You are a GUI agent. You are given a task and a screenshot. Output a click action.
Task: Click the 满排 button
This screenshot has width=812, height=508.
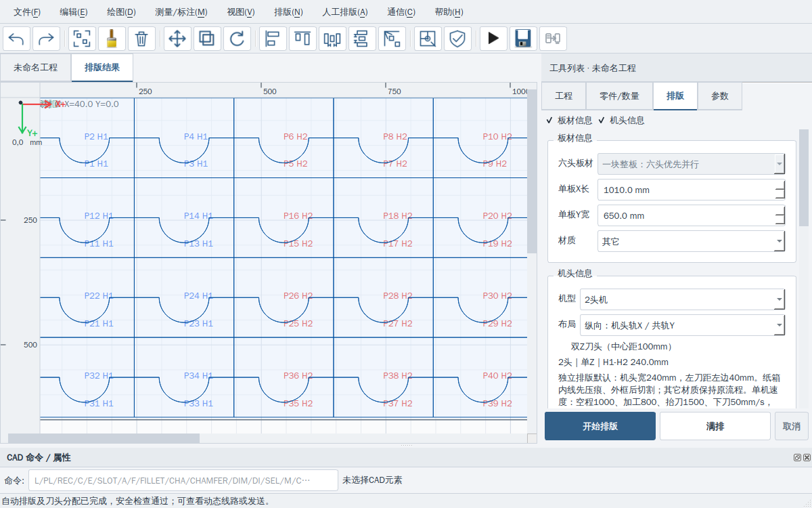[x=715, y=426]
